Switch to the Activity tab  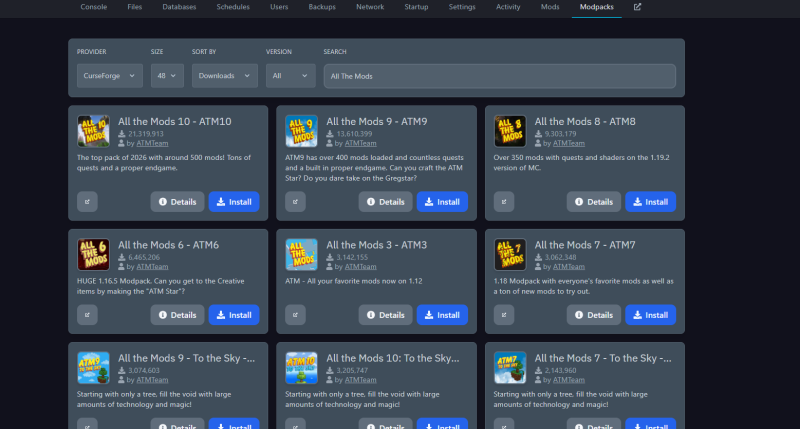pyautogui.click(x=508, y=7)
